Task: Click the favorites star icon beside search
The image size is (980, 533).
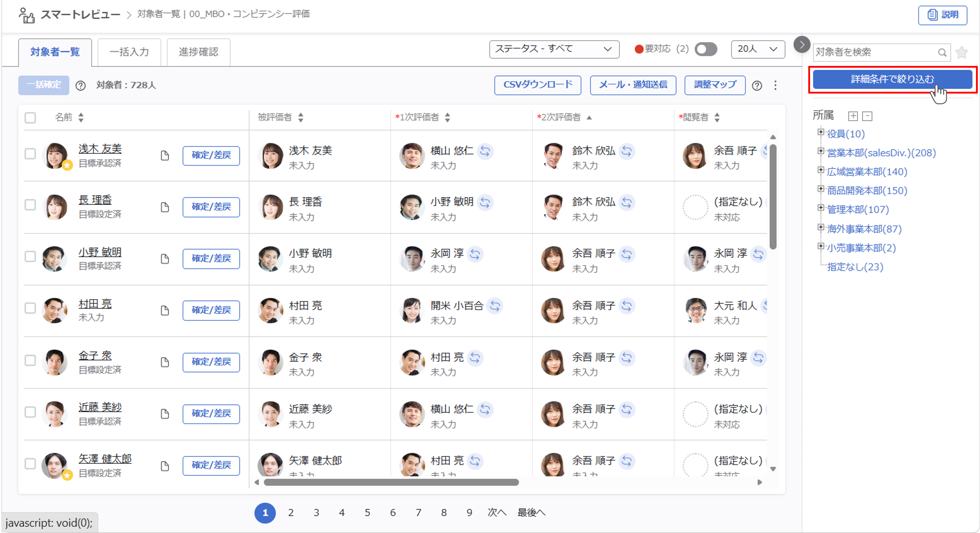Action: click(961, 52)
